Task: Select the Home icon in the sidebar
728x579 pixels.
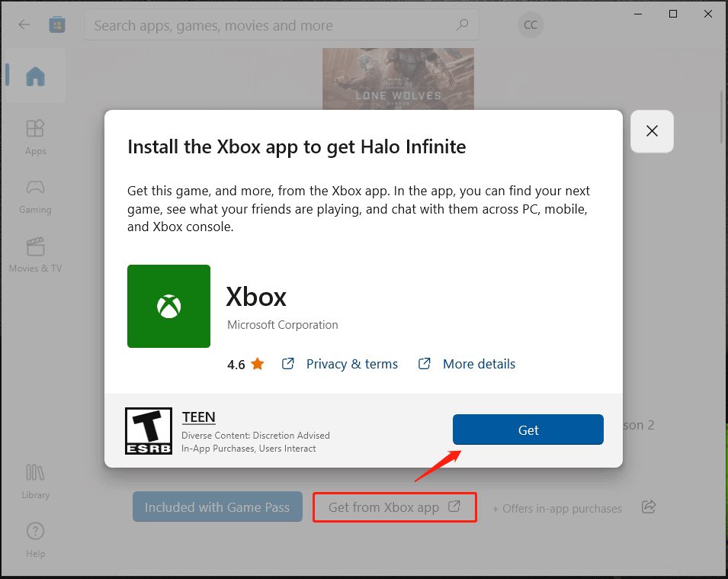Action: (x=34, y=75)
